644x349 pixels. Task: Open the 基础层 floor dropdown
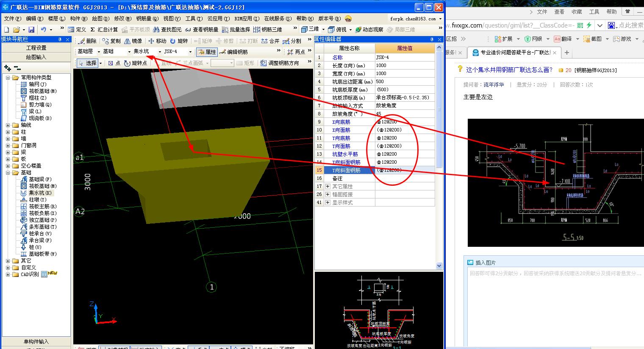(x=99, y=52)
